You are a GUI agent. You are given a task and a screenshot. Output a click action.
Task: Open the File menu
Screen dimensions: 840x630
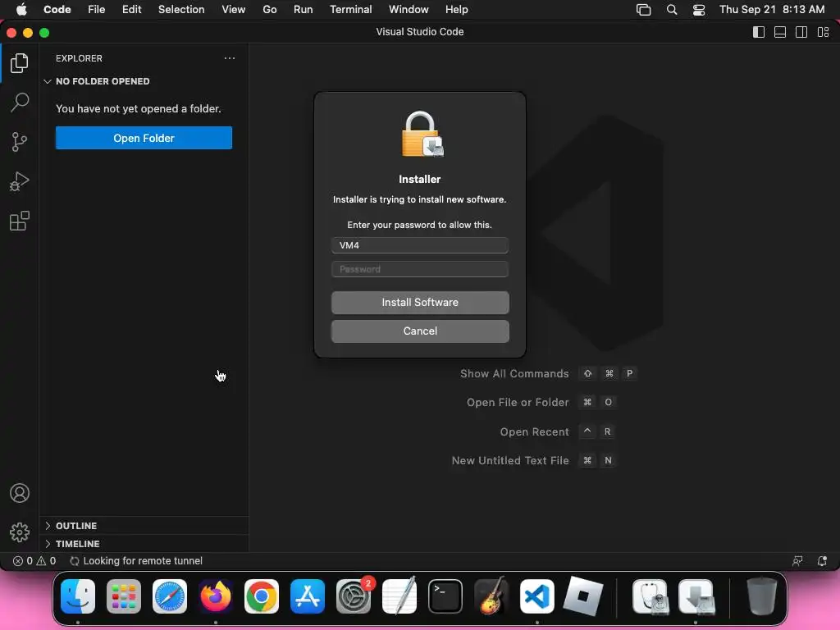(x=97, y=10)
